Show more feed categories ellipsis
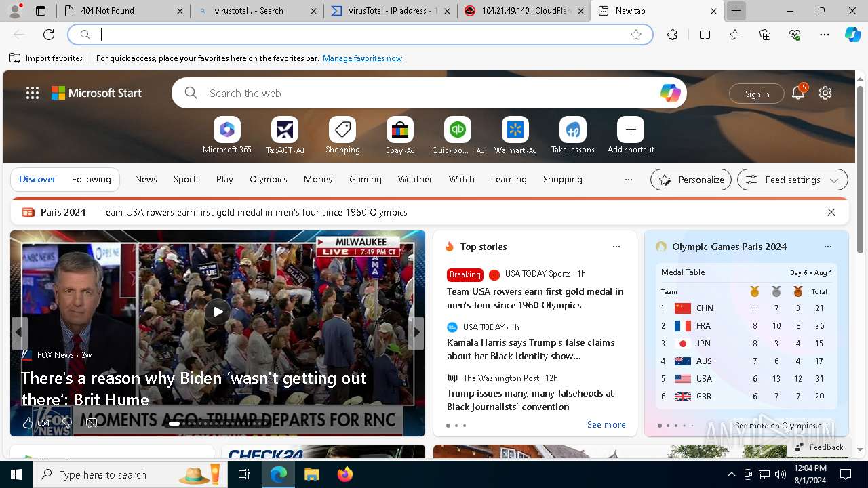The height and width of the screenshot is (488, 868). pos(629,180)
